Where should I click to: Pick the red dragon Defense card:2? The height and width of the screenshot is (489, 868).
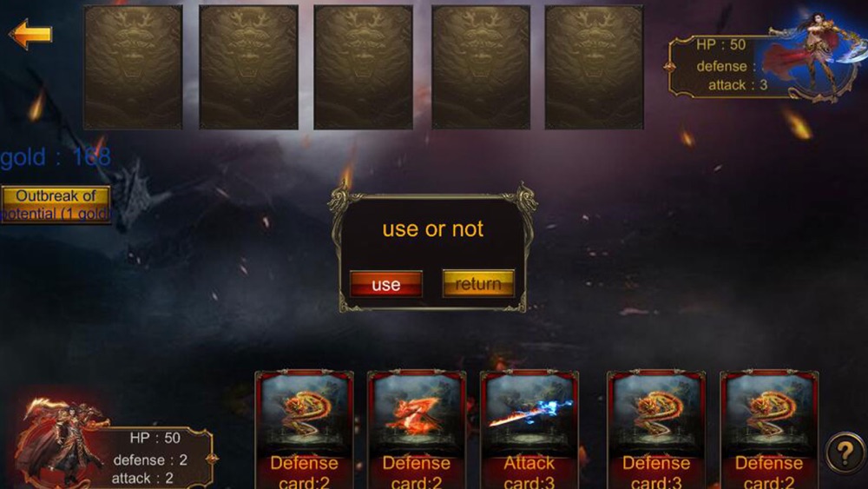417,430
